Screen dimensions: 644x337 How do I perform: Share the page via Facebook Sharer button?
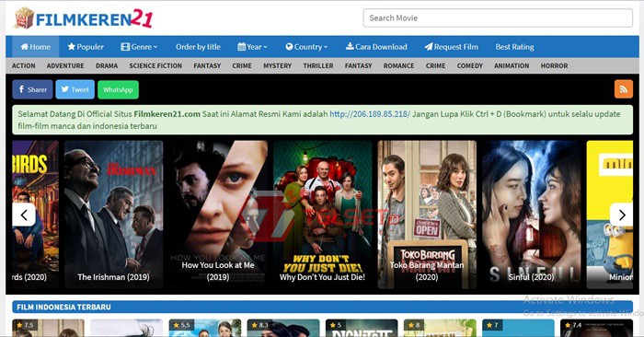(32, 89)
